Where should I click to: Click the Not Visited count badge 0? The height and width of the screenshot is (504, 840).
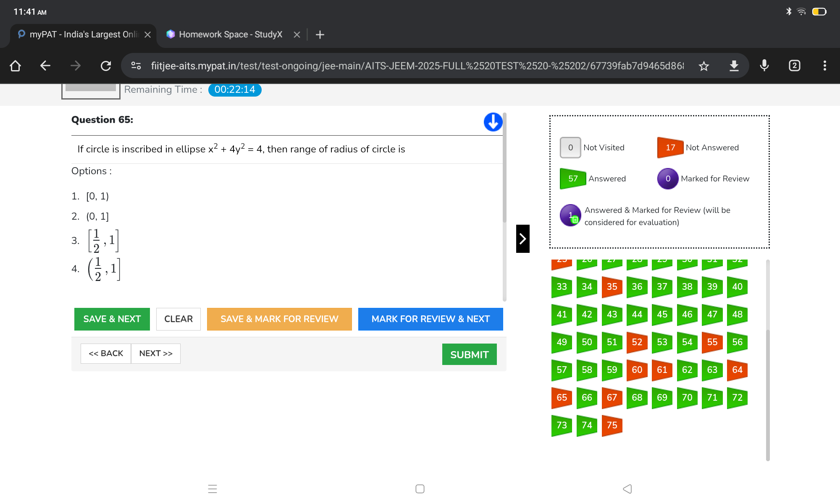pyautogui.click(x=570, y=148)
